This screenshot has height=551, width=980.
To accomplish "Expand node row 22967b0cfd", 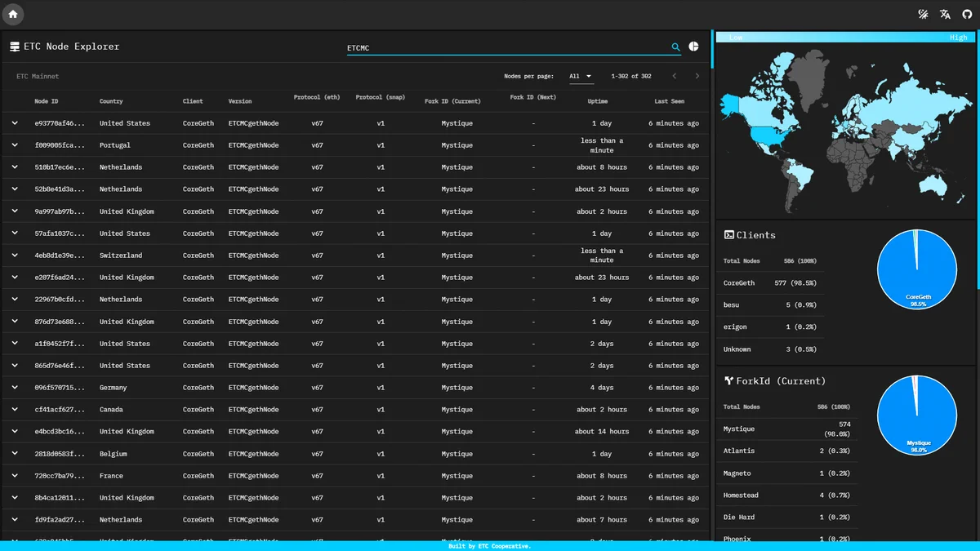I will click(x=15, y=300).
